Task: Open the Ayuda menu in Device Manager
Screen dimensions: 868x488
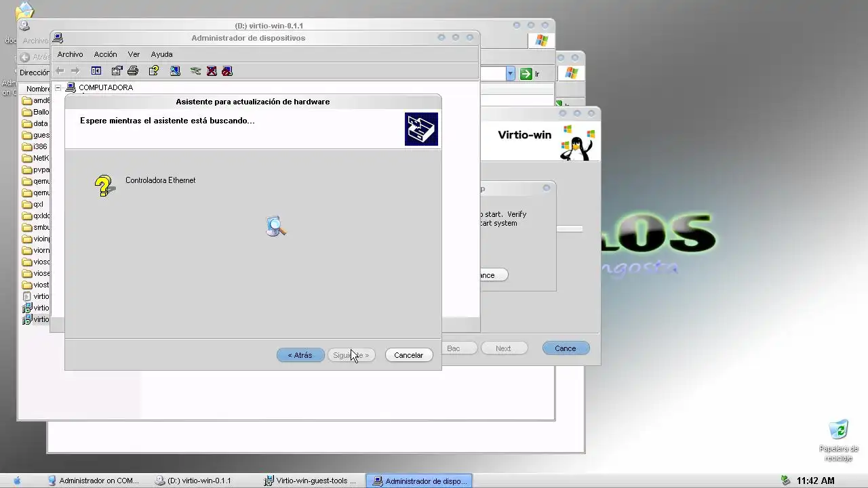Action: tap(161, 54)
